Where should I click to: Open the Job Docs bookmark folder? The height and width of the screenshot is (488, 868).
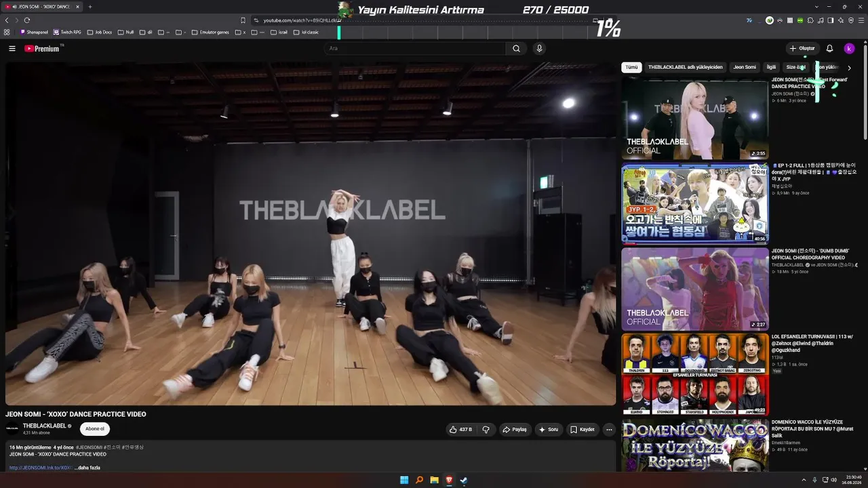(x=100, y=32)
